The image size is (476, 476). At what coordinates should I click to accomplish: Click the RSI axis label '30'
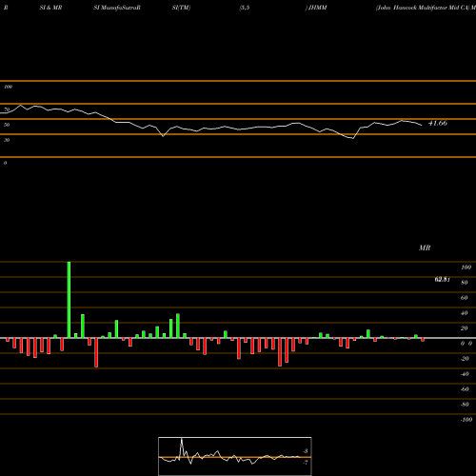[x=7, y=140]
